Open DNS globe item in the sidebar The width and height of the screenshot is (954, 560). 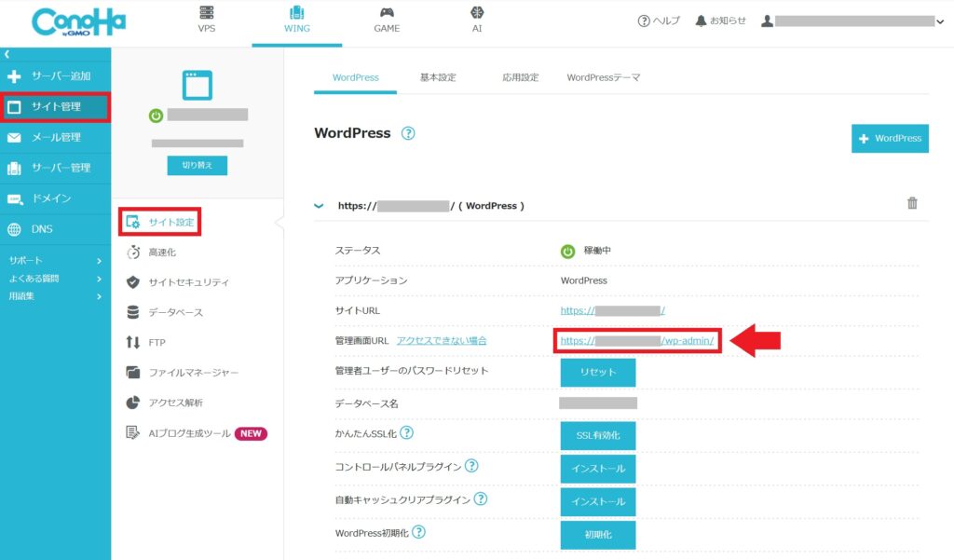click(x=55, y=229)
